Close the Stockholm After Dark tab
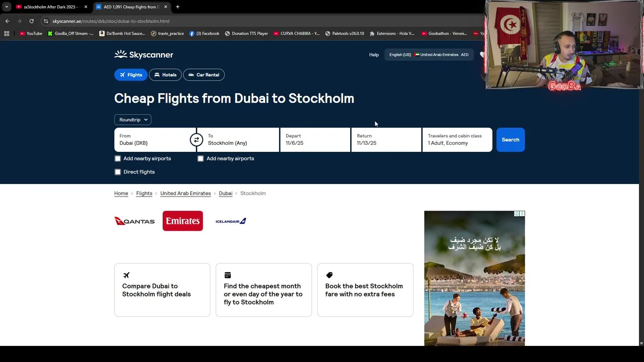644x362 pixels. click(x=86, y=7)
